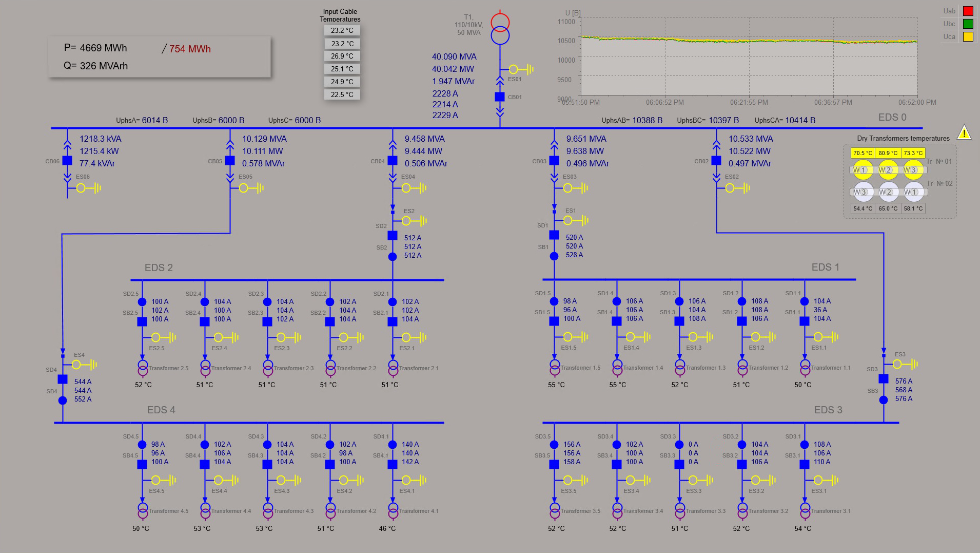Select Transformer 3.1 symbol
Image resolution: width=980 pixels, height=553 pixels.
point(805,510)
